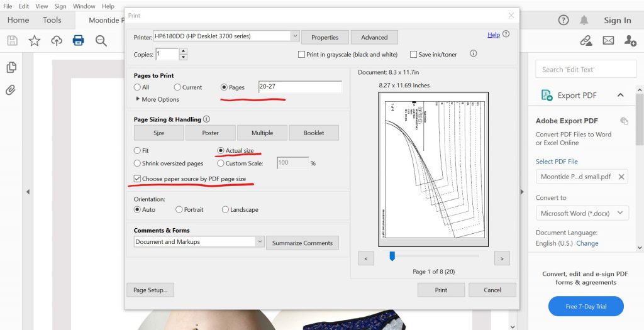This screenshot has height=330, width=644.
Task: Click the Advanced button
Action: [x=374, y=37]
